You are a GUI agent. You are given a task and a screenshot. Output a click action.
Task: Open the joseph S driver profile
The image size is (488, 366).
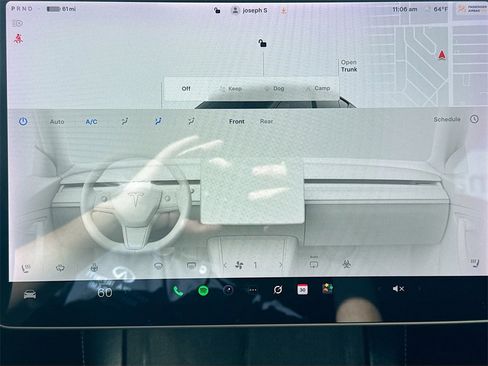point(250,10)
